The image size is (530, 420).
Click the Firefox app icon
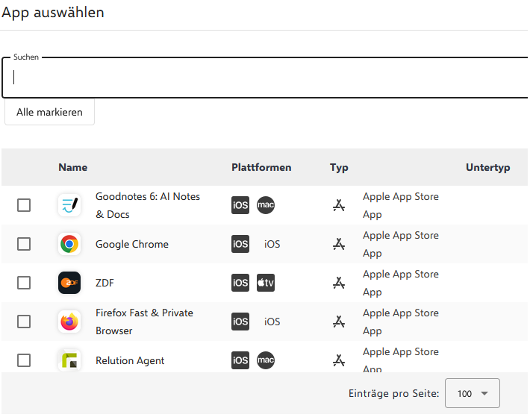point(69,322)
